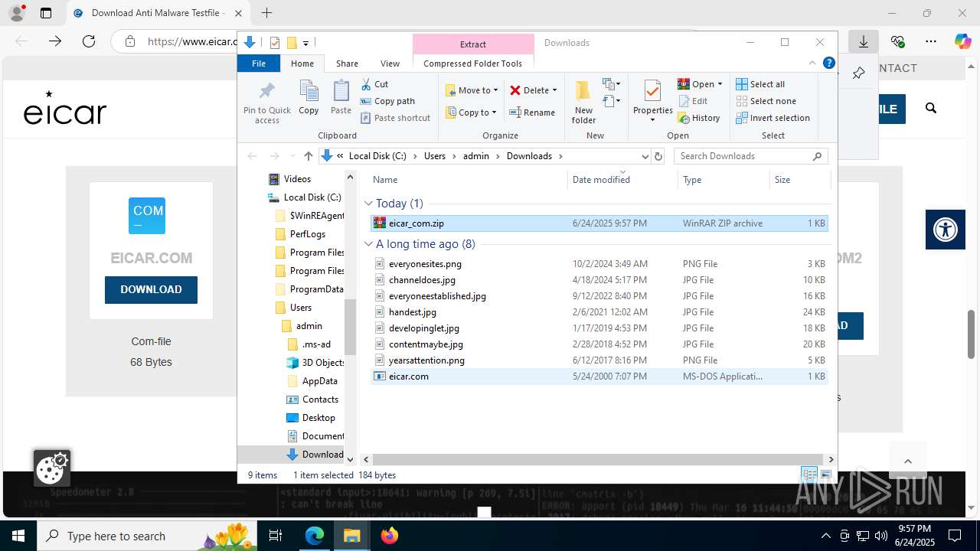Switch to large thumbnails view icon
This screenshot has width=980, height=551.
825,475
